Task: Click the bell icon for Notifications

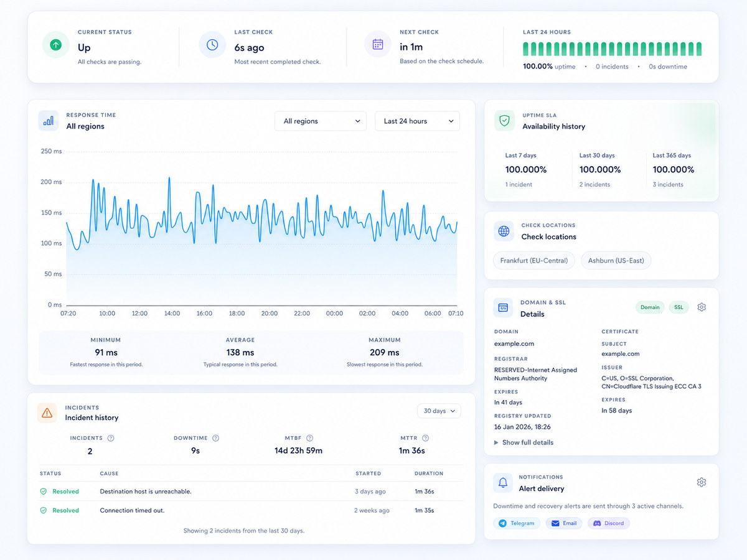Action: pyautogui.click(x=503, y=483)
